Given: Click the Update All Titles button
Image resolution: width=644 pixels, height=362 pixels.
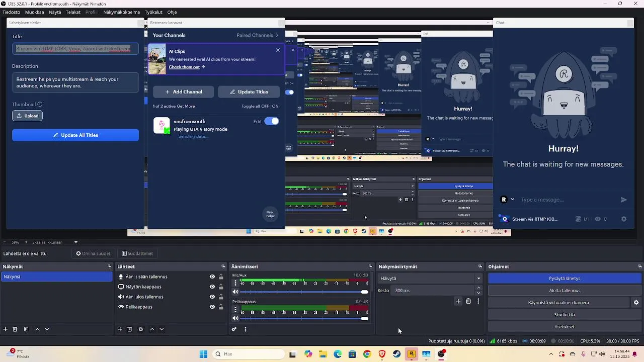Looking at the screenshot, I should click(75, 135).
